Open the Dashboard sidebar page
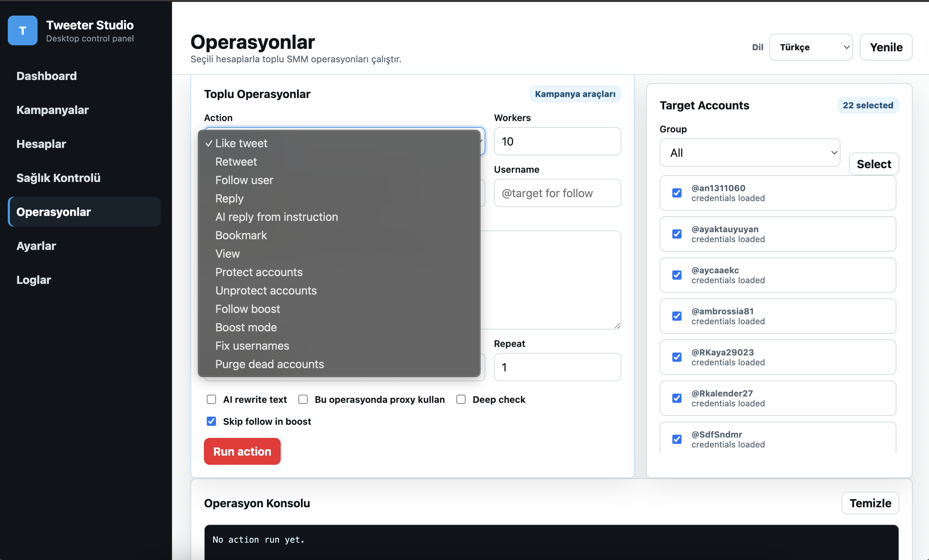Image resolution: width=929 pixels, height=560 pixels. click(47, 76)
